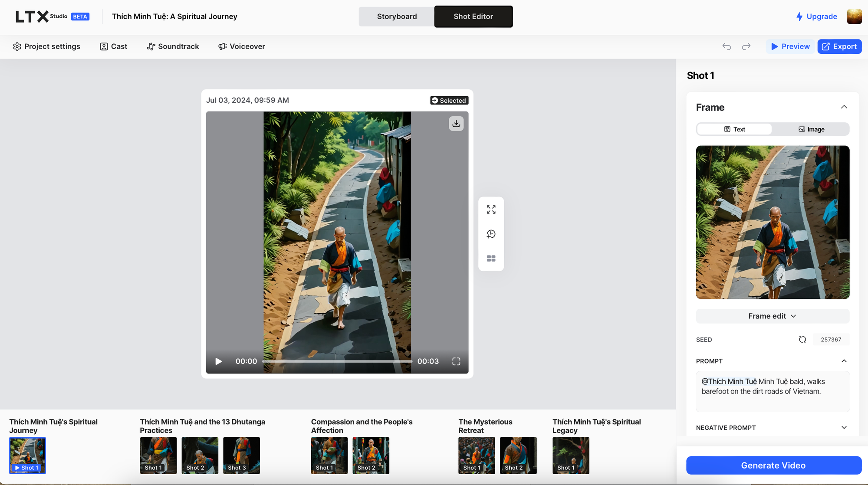The height and width of the screenshot is (485, 868).
Task: Toggle the Selected badge on clip
Action: [449, 101]
